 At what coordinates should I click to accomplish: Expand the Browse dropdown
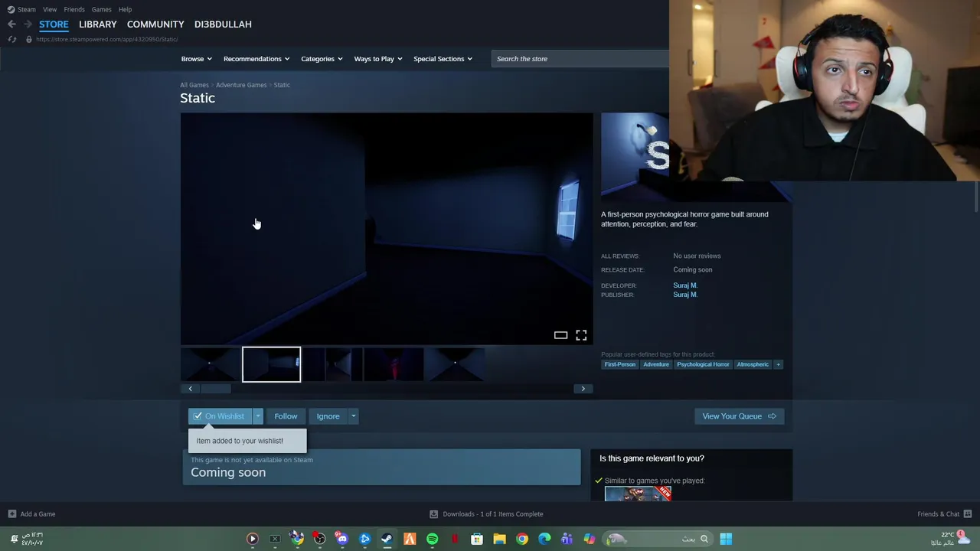(x=197, y=59)
